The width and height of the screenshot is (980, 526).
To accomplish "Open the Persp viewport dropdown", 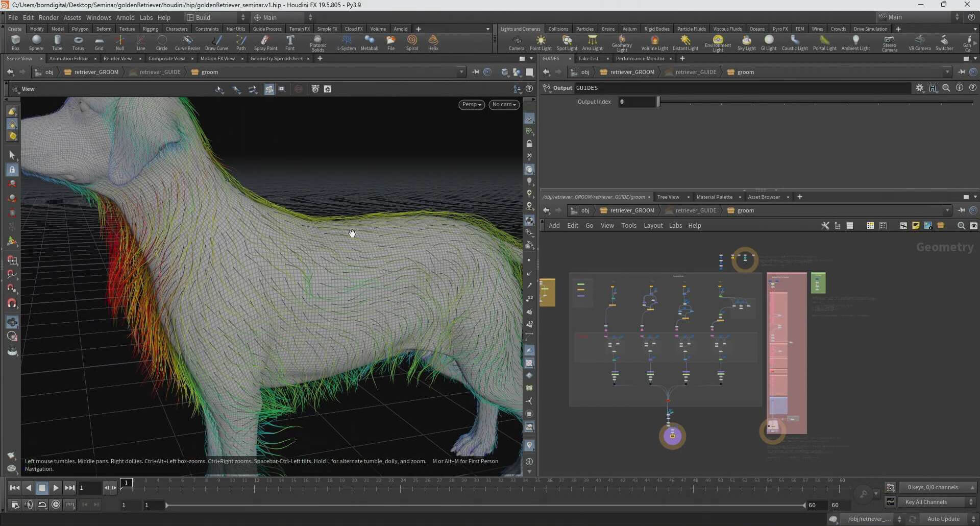I will (x=471, y=105).
